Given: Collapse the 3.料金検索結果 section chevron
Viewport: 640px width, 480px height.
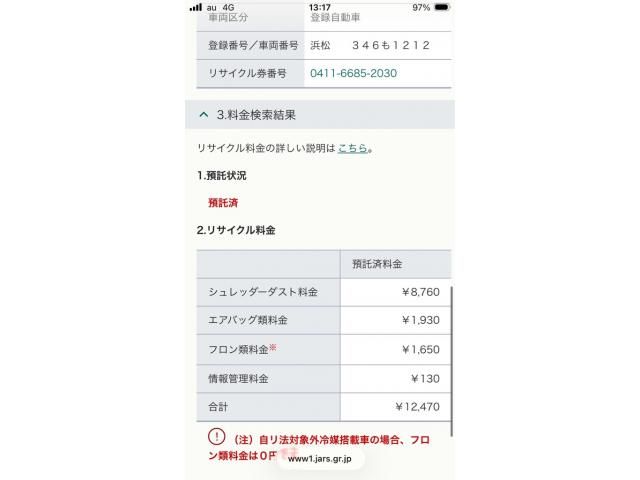Looking at the screenshot, I should (x=204, y=115).
